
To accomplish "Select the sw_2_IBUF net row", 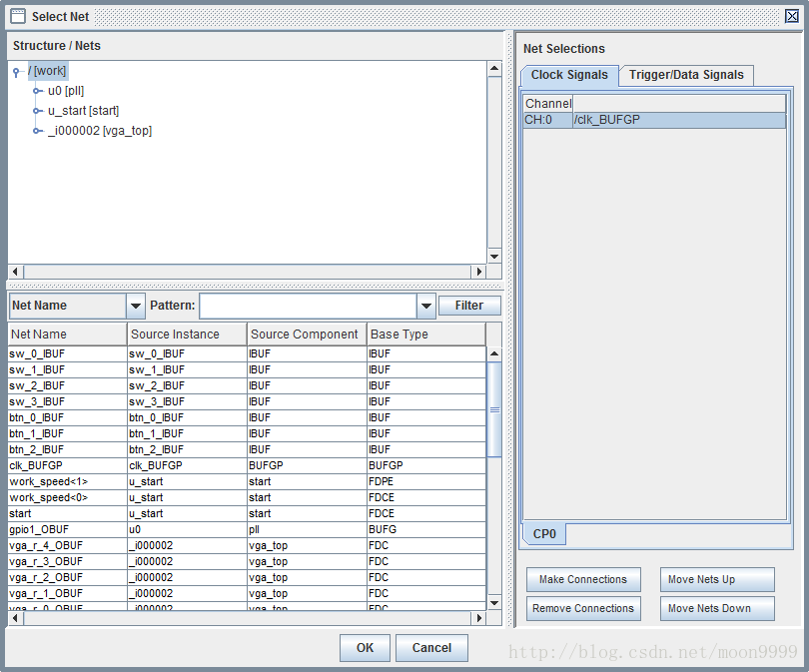I will point(247,385).
